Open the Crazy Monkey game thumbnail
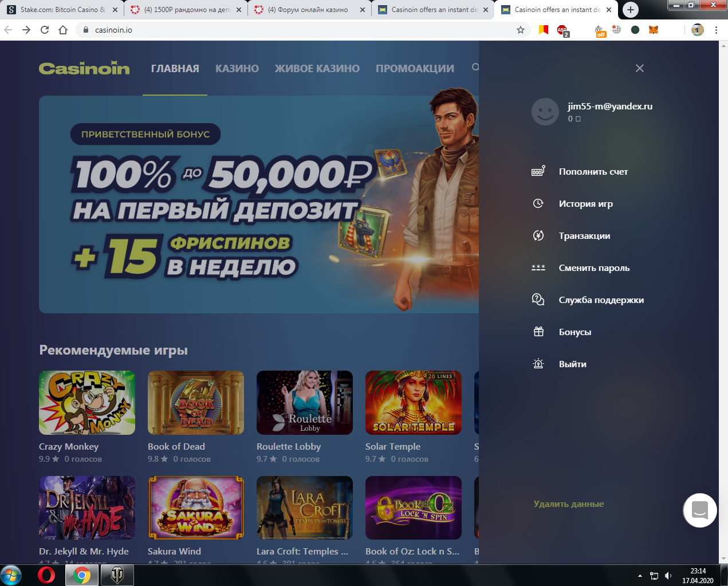The image size is (728, 586). [x=87, y=403]
